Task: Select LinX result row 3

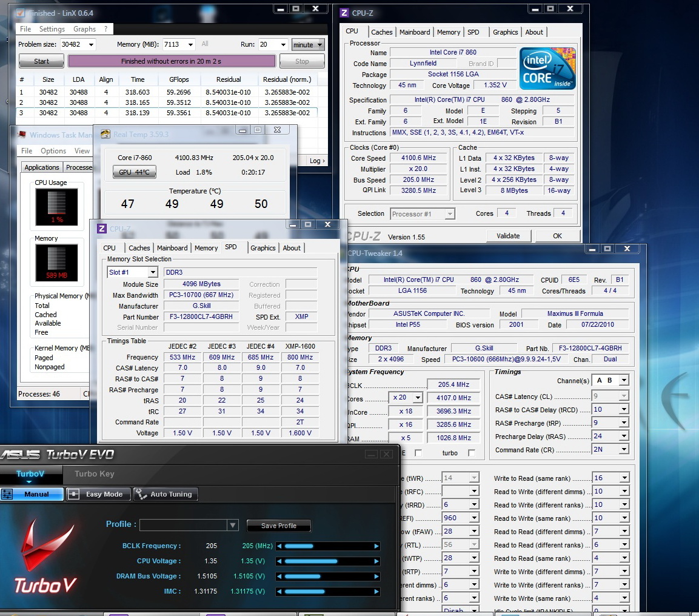Action: [x=167, y=113]
